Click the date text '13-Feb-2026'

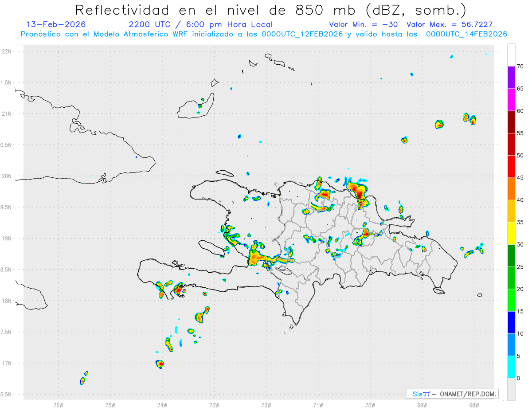(56, 24)
